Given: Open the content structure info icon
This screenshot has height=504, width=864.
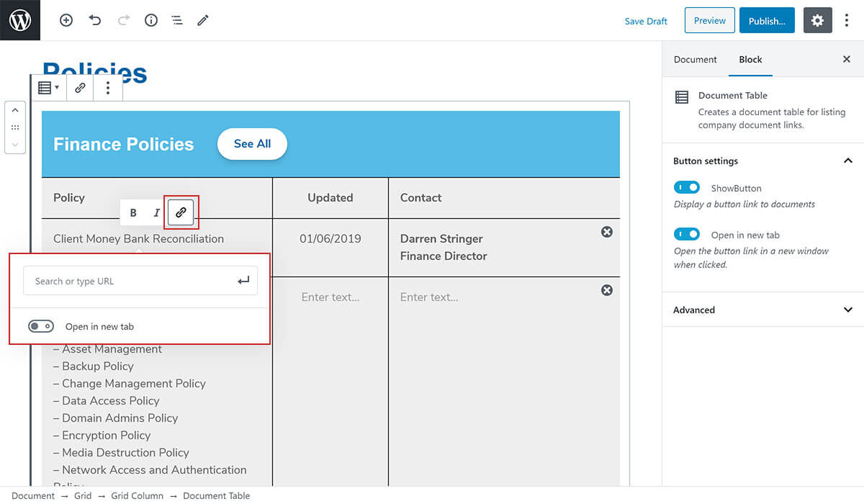Looking at the screenshot, I should click(x=151, y=21).
